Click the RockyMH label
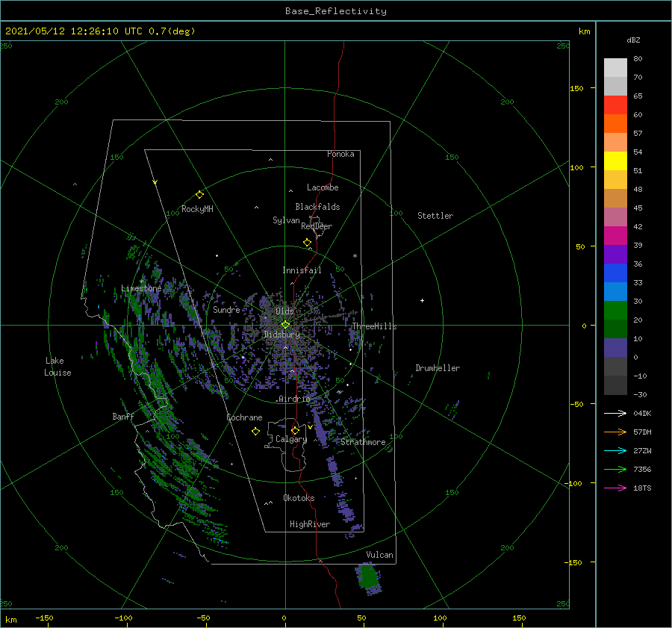Screen dimensions: 672x628 (x=197, y=209)
